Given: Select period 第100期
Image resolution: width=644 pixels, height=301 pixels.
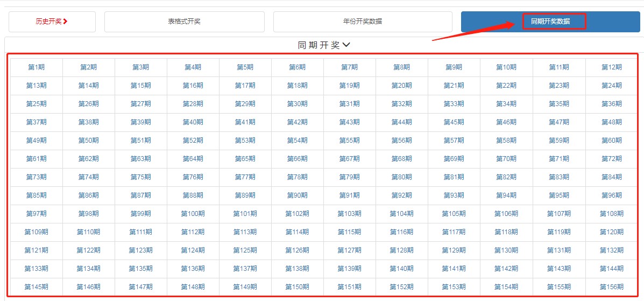Looking at the screenshot, I should 193,214.
